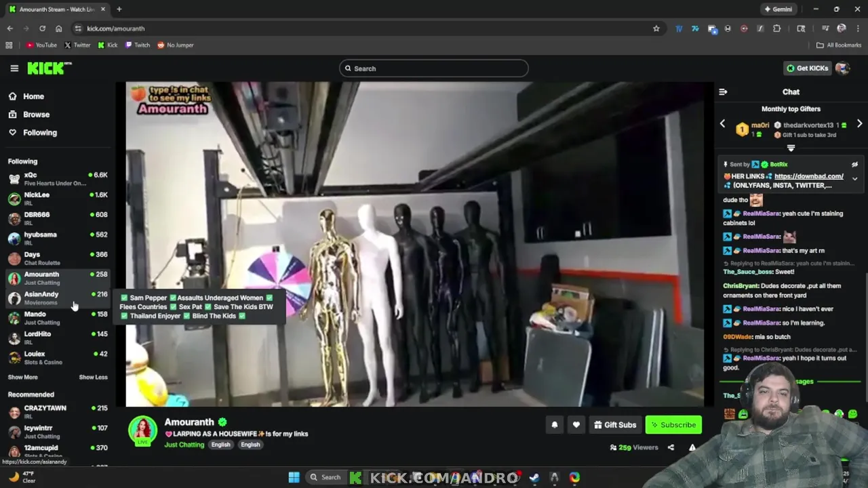This screenshot has width=868, height=488.
Task: Click the Get KICKs button
Action: pyautogui.click(x=807, y=68)
